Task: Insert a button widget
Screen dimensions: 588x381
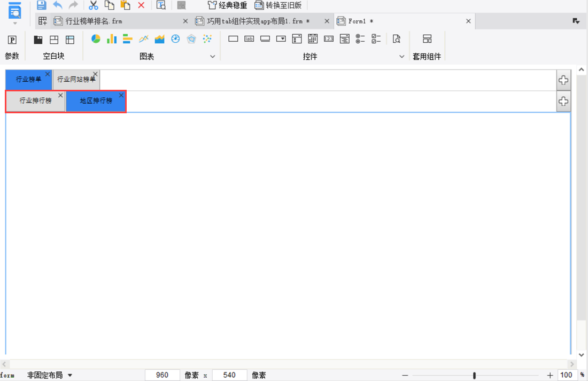Action: click(265, 38)
